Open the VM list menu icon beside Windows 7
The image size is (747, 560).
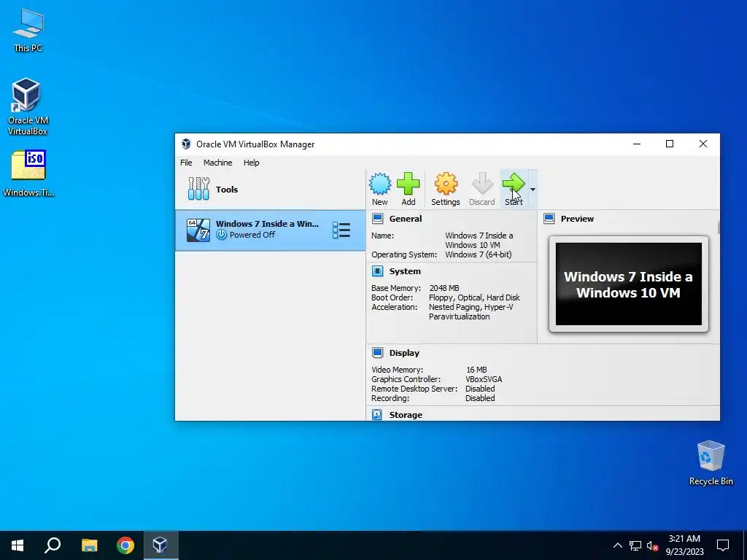tap(341, 230)
